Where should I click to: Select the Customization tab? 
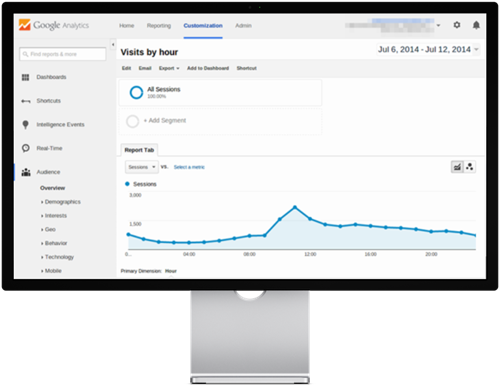(x=203, y=26)
